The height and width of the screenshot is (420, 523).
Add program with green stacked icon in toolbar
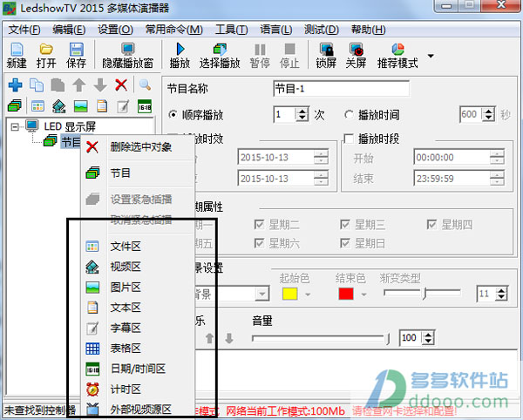(15, 106)
